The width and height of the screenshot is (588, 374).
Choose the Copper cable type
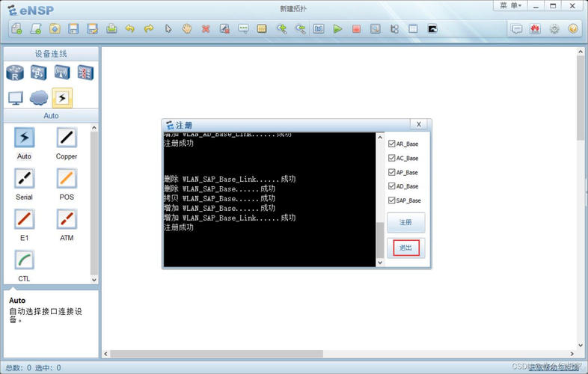(67, 138)
